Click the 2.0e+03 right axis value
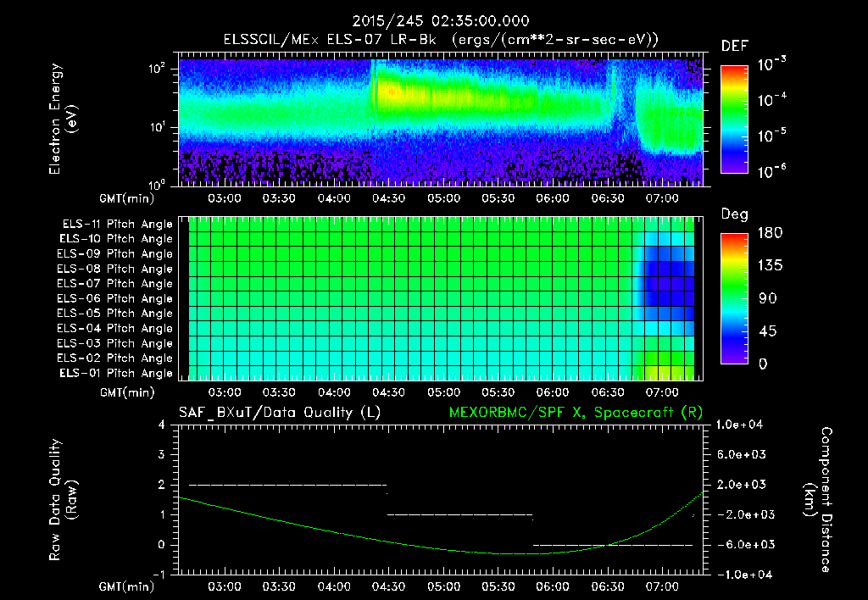Viewport: 868px width, 600px height. [x=743, y=485]
